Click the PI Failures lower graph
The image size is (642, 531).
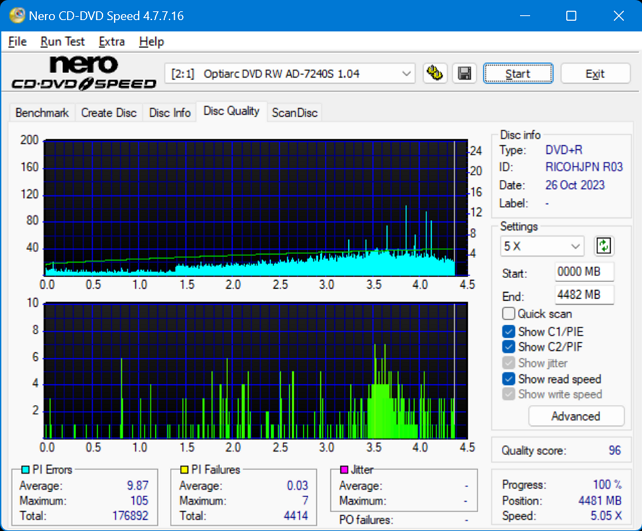tap(255, 371)
